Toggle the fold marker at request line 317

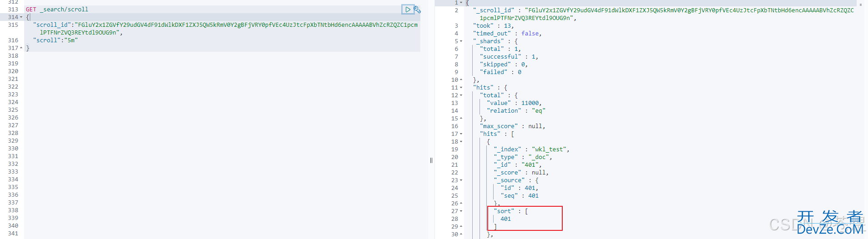tap(21, 48)
